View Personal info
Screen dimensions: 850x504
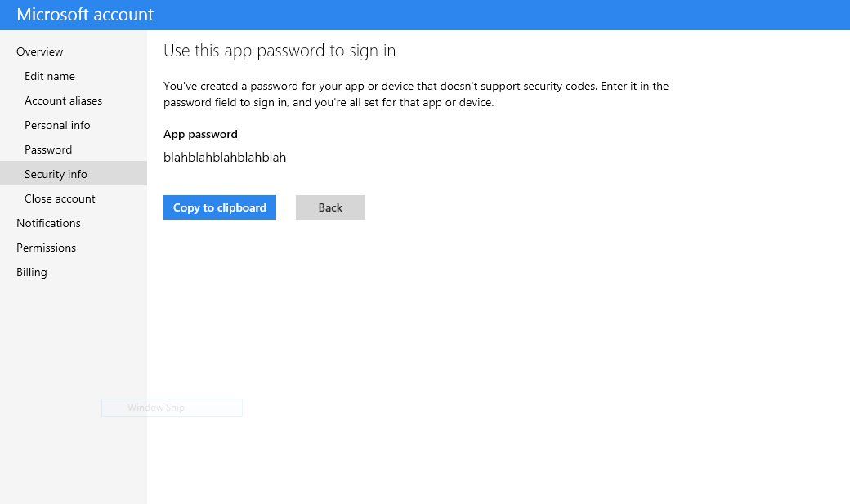[x=57, y=125]
